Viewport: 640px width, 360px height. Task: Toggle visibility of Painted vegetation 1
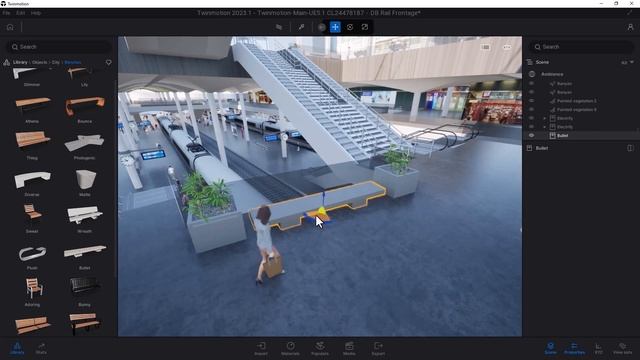[x=531, y=101]
